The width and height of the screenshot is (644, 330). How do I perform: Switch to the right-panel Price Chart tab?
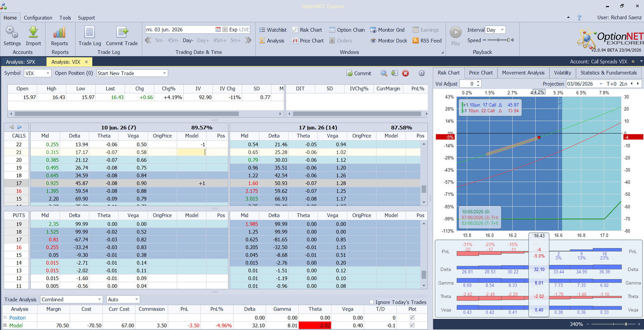(x=481, y=73)
